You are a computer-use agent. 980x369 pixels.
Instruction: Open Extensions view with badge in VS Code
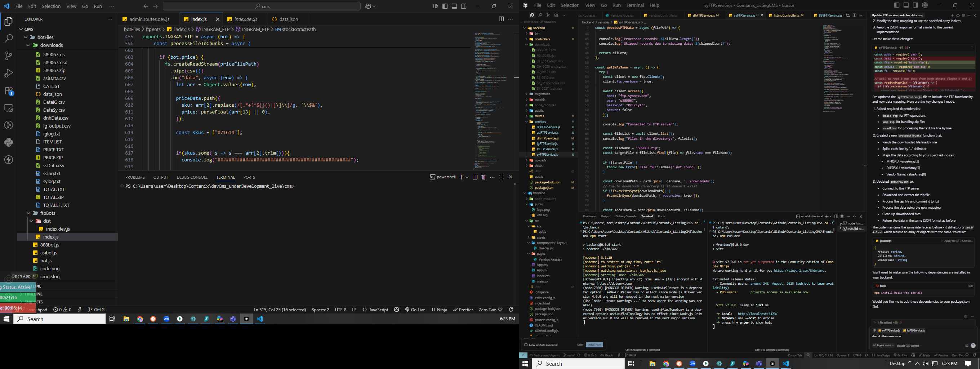8,90
